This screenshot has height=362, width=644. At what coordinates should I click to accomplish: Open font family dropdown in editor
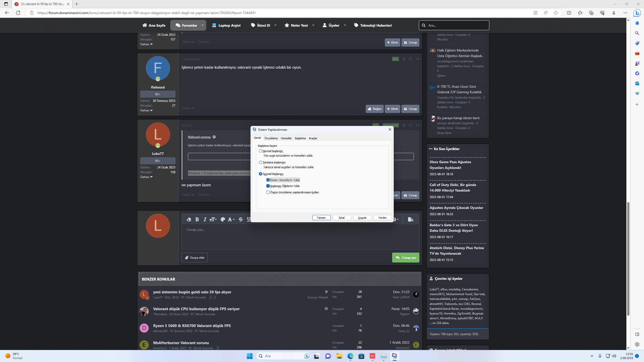pos(231,219)
